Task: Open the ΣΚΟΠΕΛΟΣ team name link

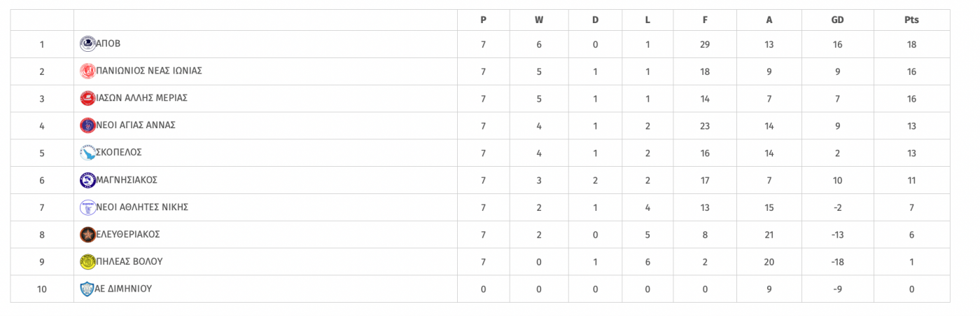Action: [x=119, y=153]
